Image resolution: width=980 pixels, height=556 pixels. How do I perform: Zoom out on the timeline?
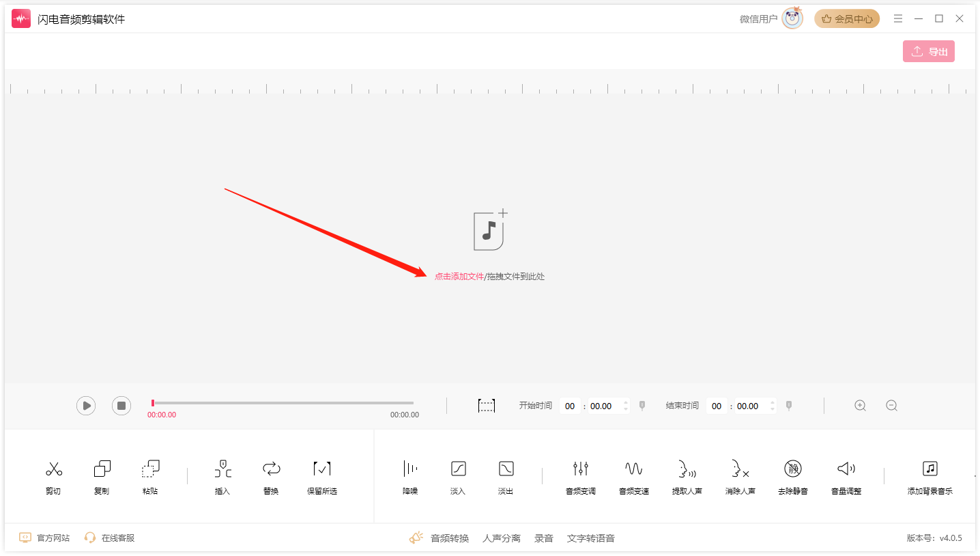[x=891, y=406]
